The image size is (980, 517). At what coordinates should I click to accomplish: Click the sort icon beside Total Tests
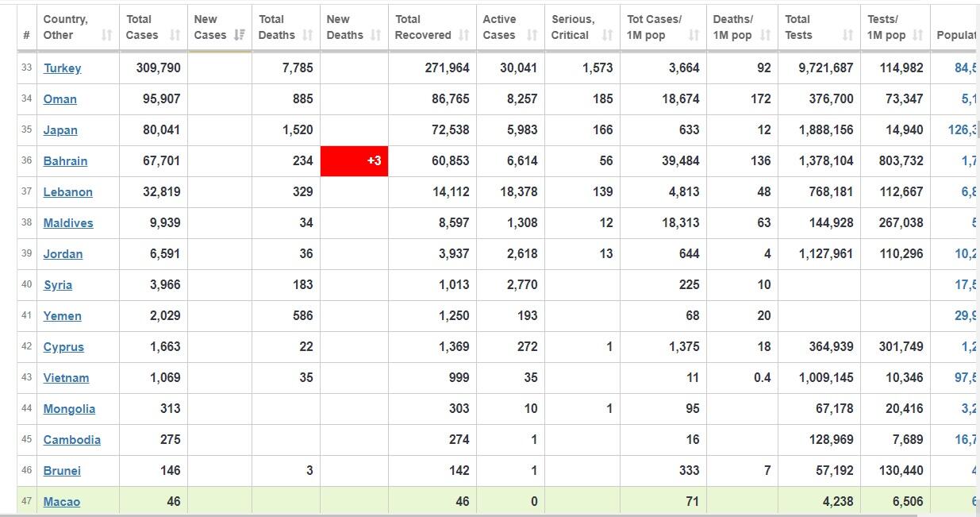[x=847, y=35]
